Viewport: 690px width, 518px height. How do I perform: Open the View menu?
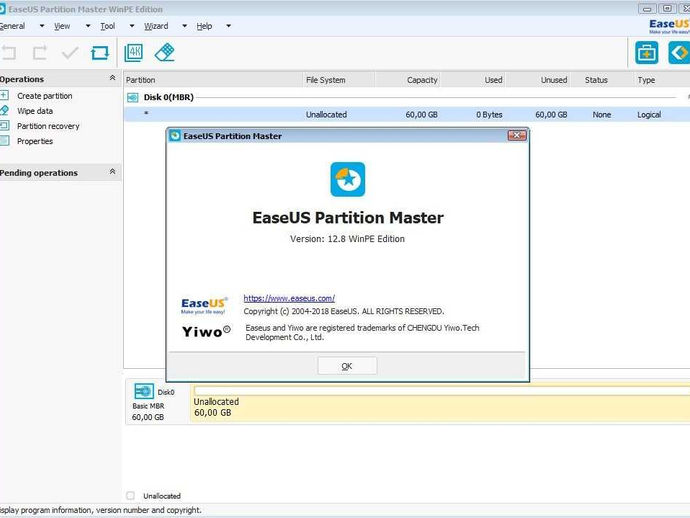click(x=62, y=26)
